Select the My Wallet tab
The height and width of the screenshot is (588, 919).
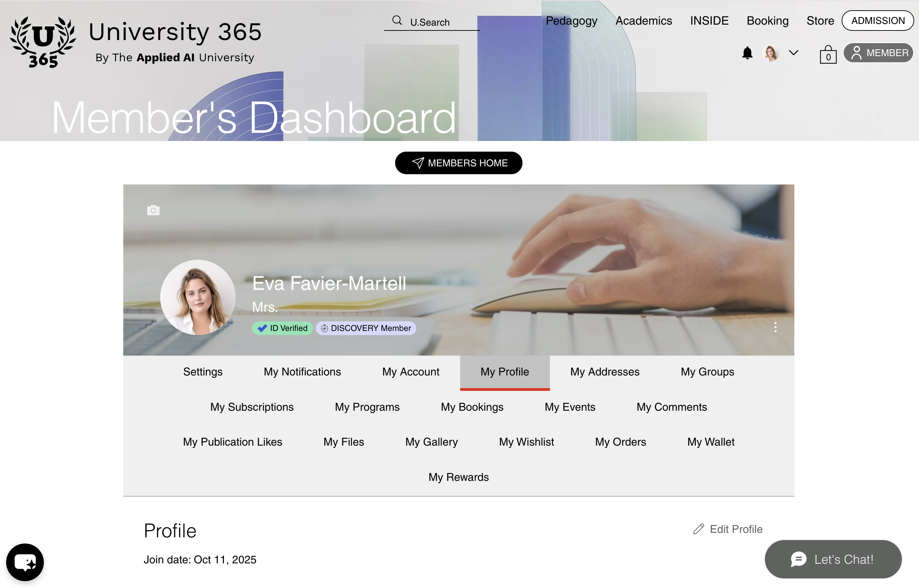(x=710, y=442)
